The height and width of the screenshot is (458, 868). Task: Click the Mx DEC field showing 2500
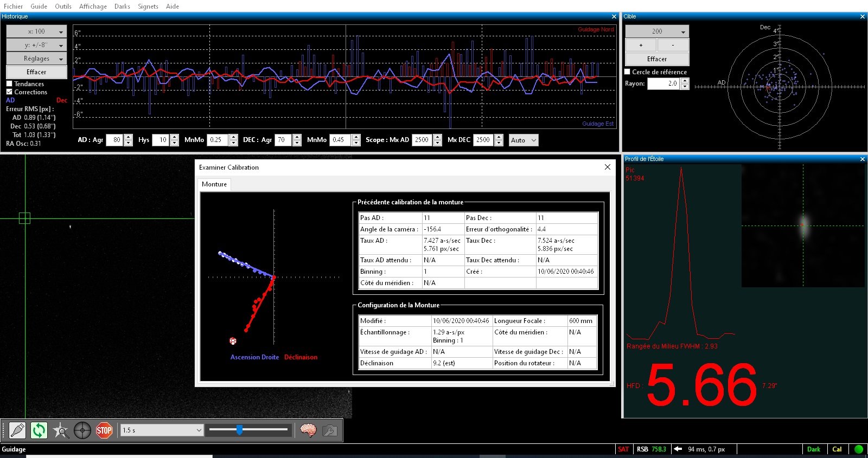[484, 140]
